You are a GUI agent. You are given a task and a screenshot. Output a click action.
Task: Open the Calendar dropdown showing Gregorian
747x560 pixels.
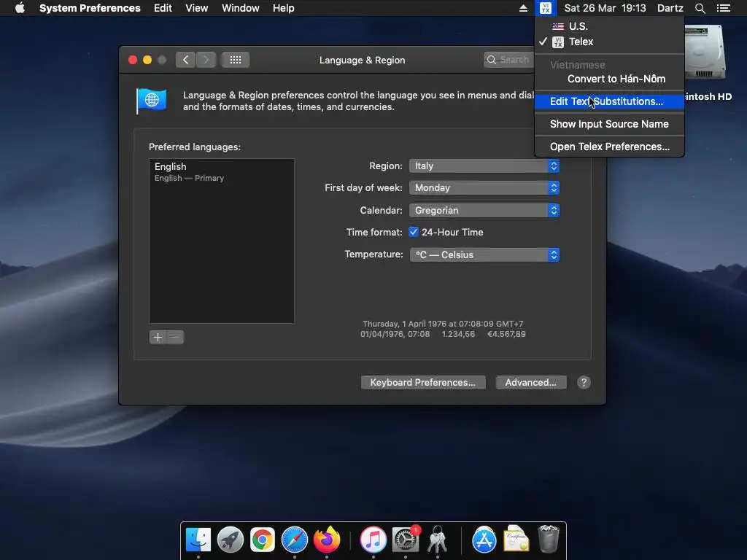click(x=484, y=210)
